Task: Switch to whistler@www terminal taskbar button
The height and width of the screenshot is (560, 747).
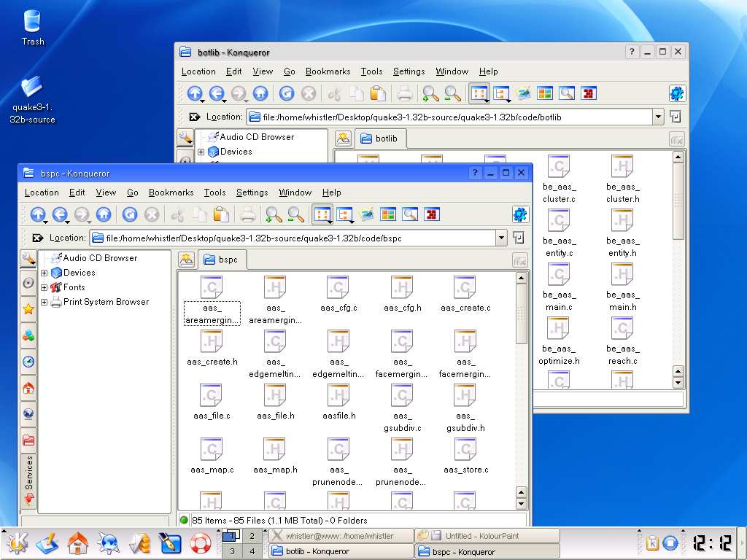Action: [341, 536]
